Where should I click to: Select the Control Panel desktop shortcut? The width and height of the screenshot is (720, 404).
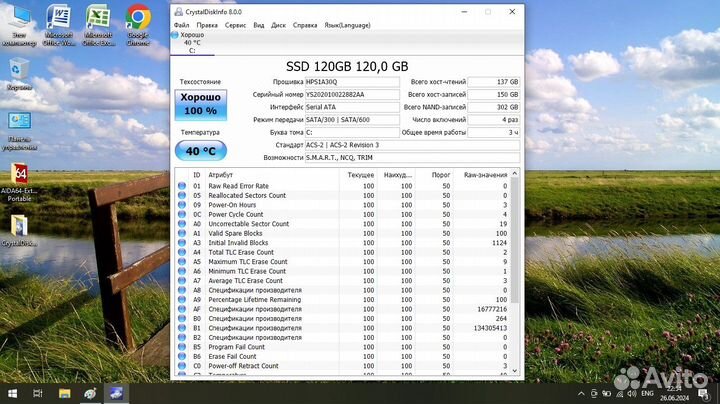click(19, 131)
